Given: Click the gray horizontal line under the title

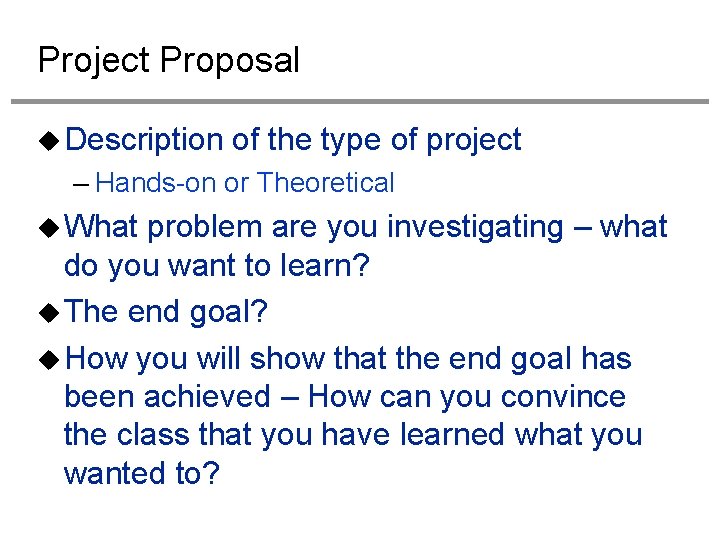Looking at the screenshot, I should click(360, 101).
